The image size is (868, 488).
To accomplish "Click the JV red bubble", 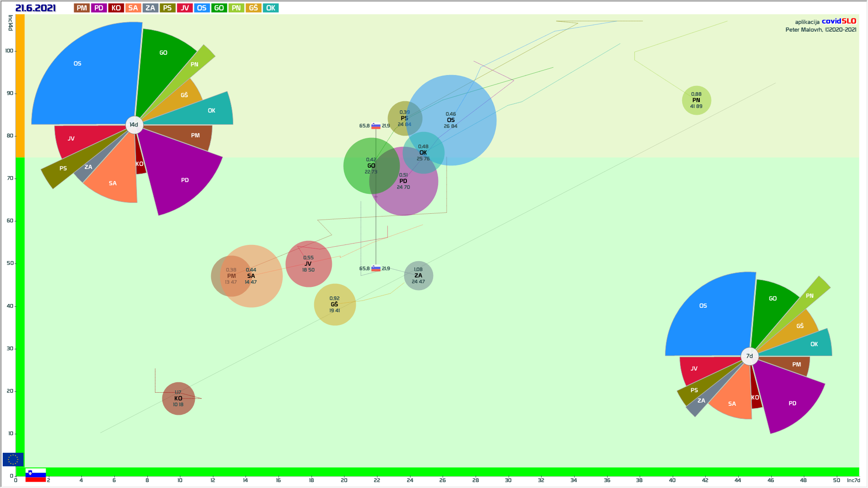I will pos(308,264).
